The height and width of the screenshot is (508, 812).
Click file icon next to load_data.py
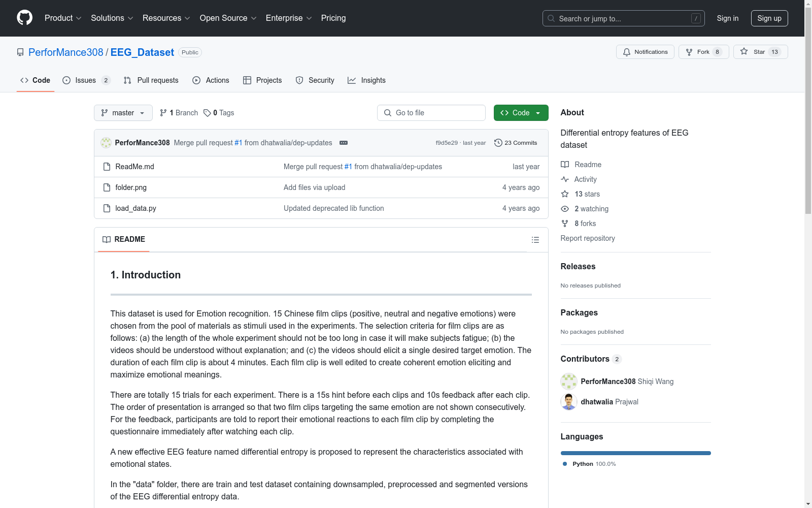pos(107,208)
